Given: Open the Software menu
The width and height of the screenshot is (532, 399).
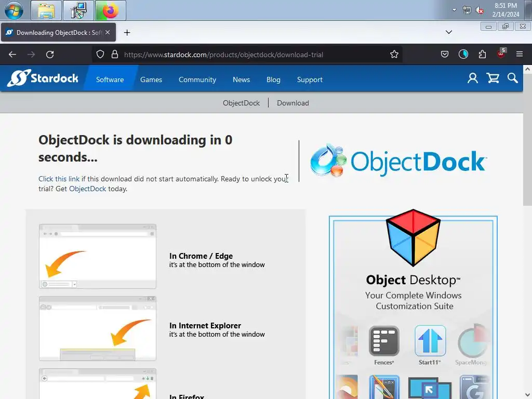Looking at the screenshot, I should [x=110, y=79].
